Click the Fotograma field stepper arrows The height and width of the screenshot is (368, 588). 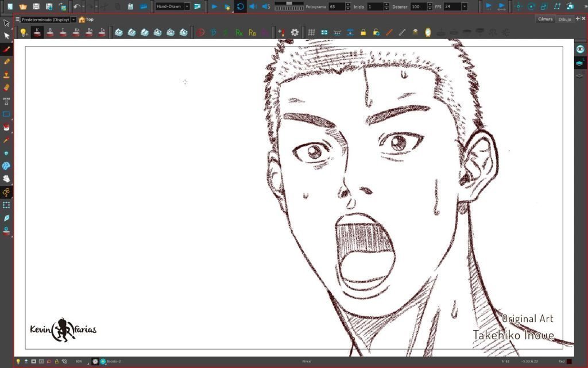[x=348, y=6]
